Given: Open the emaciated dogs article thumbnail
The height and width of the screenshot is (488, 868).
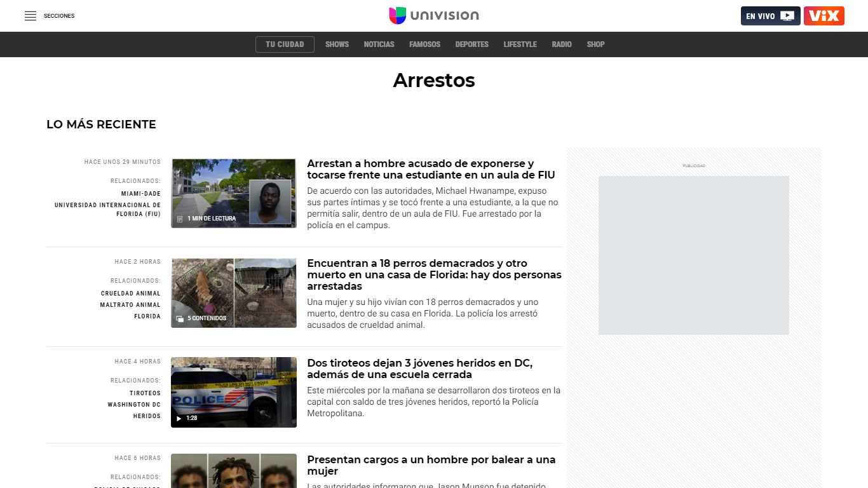Looking at the screenshot, I should coord(234,293).
